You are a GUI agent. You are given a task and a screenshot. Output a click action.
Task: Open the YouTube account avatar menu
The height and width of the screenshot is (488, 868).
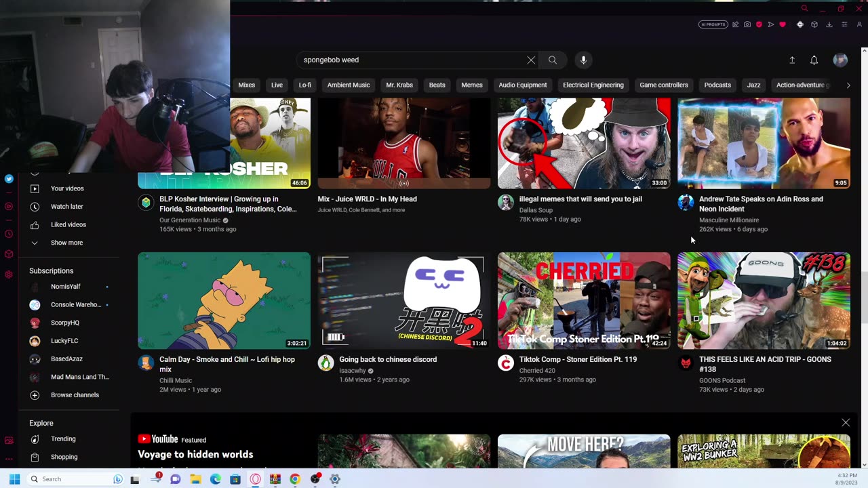click(840, 60)
